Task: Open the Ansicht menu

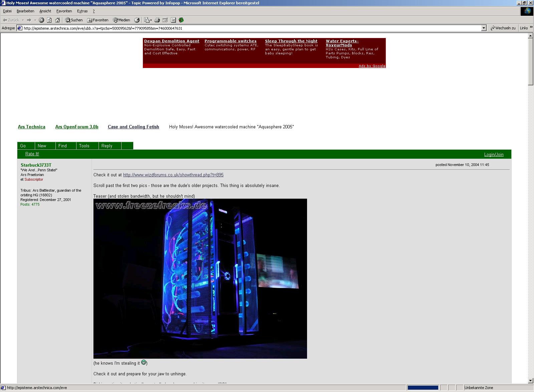Action: (45, 11)
